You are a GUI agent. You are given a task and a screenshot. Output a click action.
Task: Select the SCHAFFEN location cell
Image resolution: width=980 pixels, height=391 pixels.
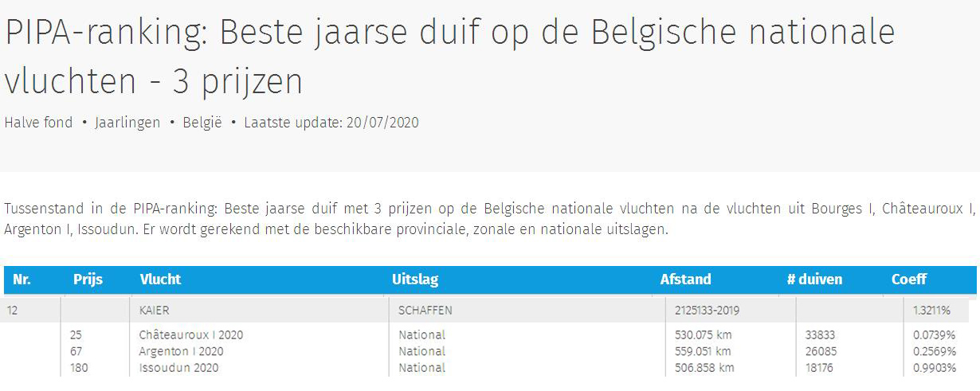pos(425,311)
